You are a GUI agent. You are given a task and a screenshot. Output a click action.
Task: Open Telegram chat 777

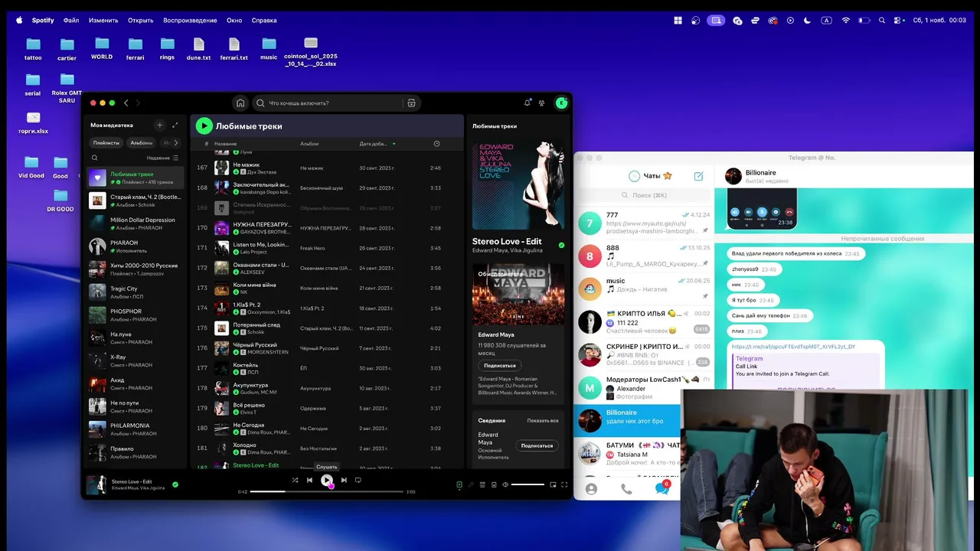(644, 224)
